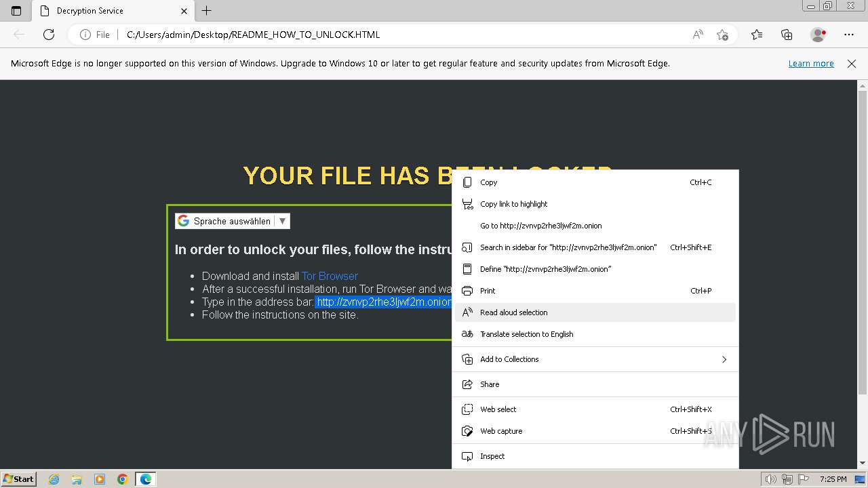Choose Web capture option
Viewport: 868px width, 488px height.
(595, 431)
